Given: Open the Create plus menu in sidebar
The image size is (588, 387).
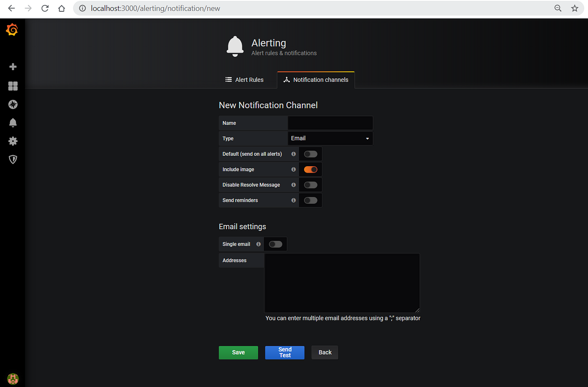Looking at the screenshot, I should click(13, 67).
